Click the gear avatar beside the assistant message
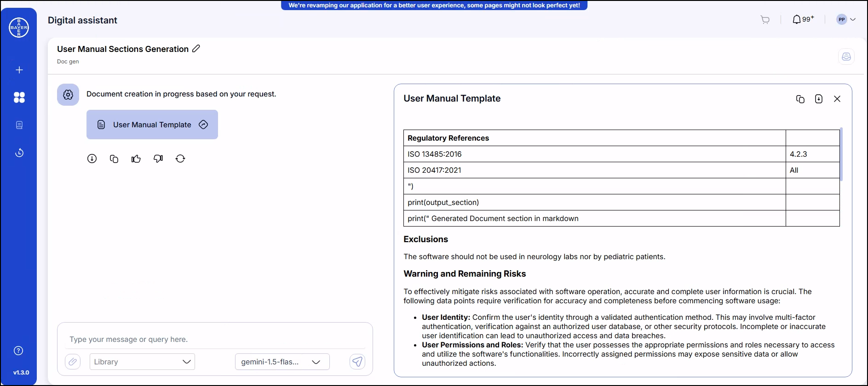Image resolution: width=868 pixels, height=386 pixels. coord(68,95)
